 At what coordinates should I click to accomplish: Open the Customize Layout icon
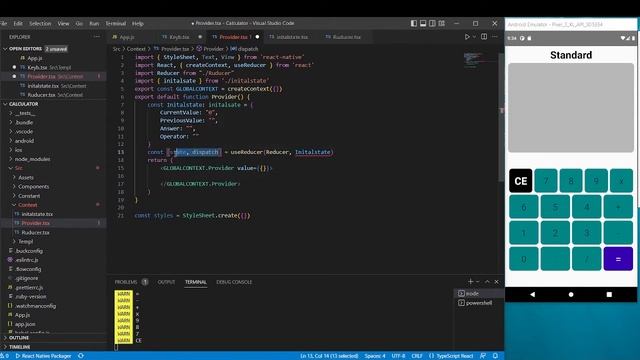point(442,24)
